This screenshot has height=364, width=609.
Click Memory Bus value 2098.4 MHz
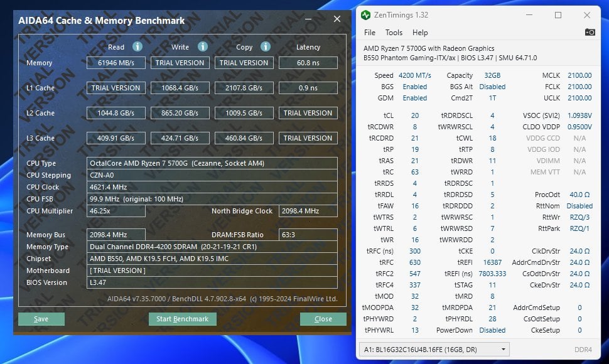tap(116, 235)
